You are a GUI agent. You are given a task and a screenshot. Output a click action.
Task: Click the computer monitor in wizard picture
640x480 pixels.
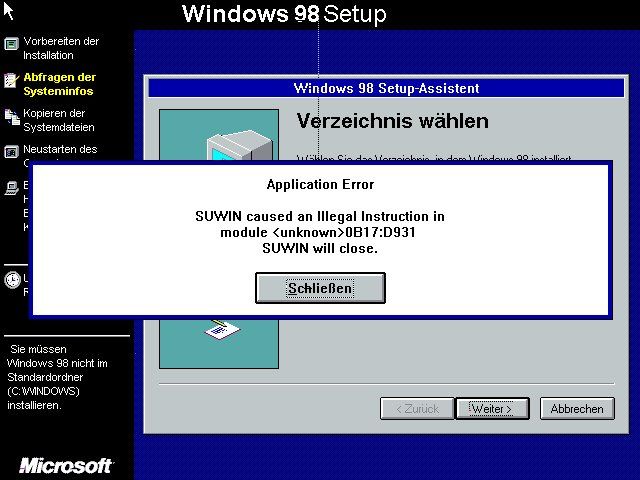[225, 150]
